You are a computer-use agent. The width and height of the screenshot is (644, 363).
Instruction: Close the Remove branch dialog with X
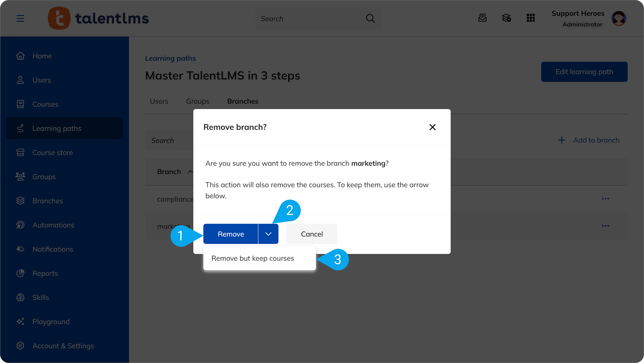coord(433,127)
